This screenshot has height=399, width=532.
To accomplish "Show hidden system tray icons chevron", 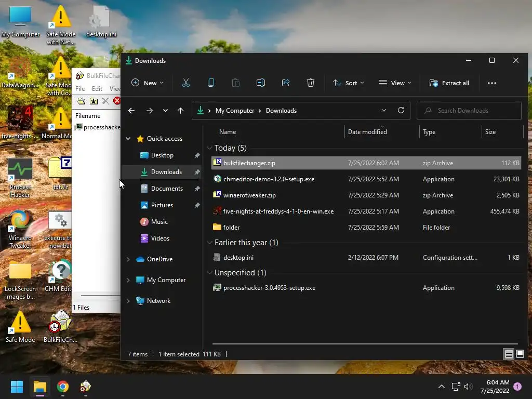I will point(442,387).
